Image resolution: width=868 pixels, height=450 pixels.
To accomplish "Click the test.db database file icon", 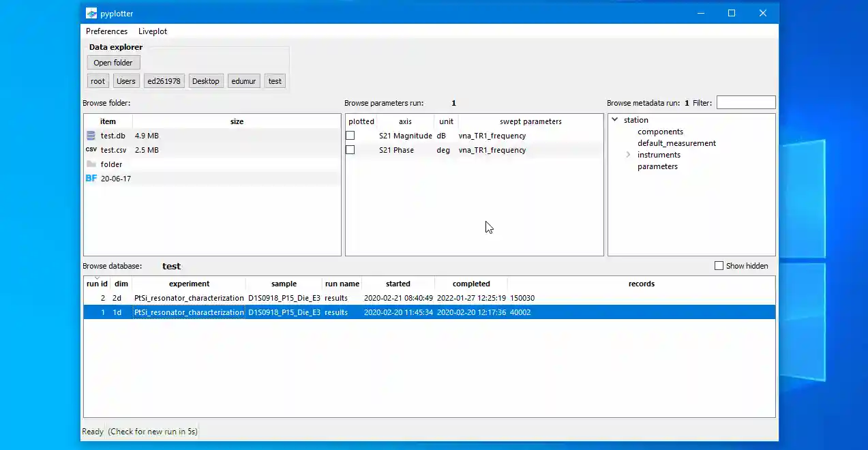I will 91,136.
